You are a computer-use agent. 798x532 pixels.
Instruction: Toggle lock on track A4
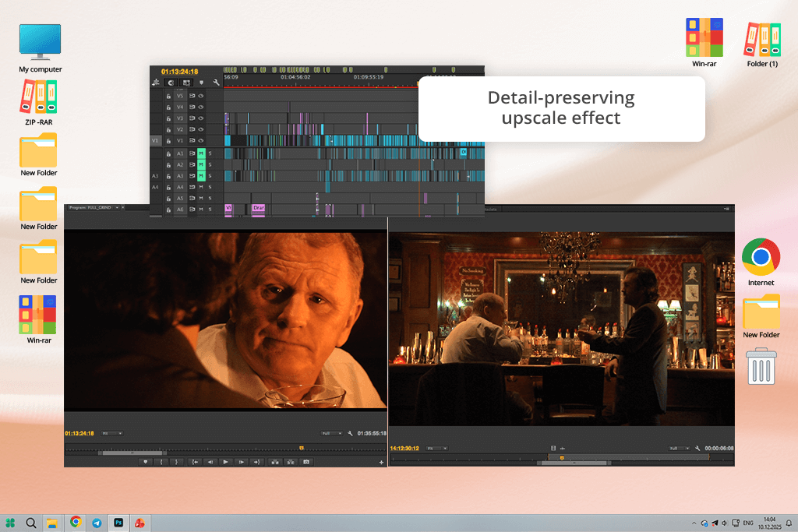tap(168, 187)
